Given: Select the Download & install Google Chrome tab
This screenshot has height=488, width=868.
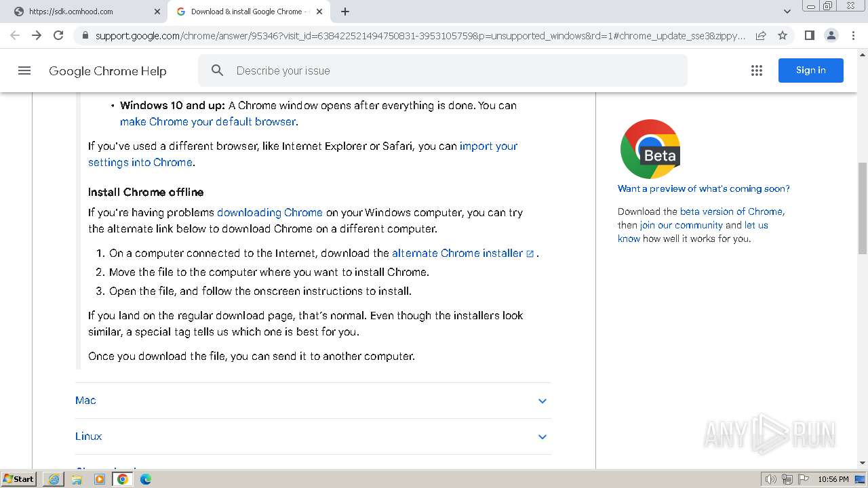Looking at the screenshot, I should point(249,12).
